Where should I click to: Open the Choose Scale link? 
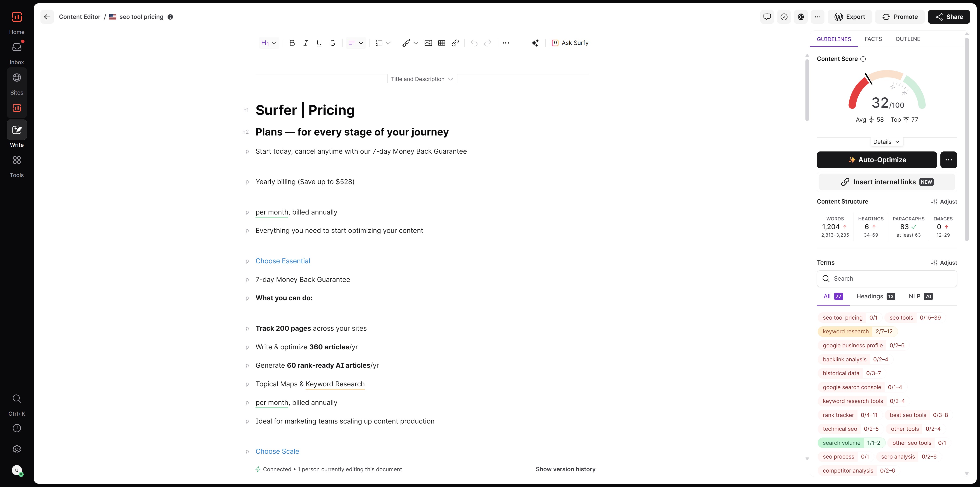(277, 451)
